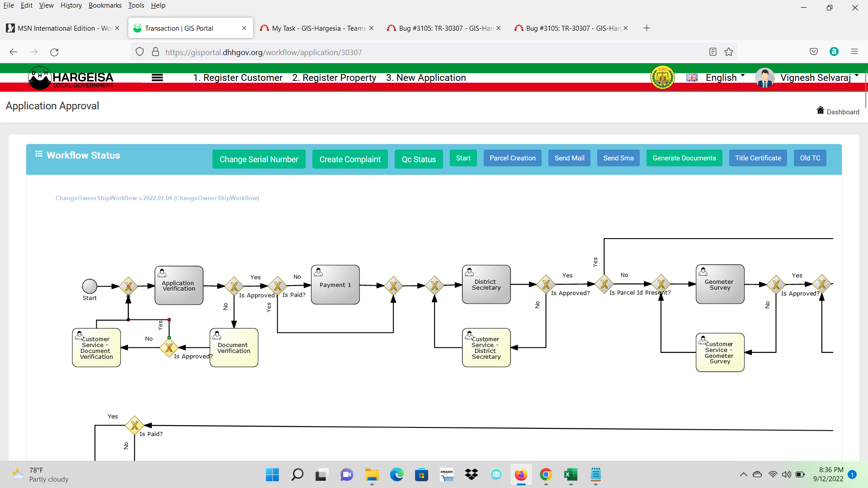
Task: Open the Firefox account icon
Action: 834,52
